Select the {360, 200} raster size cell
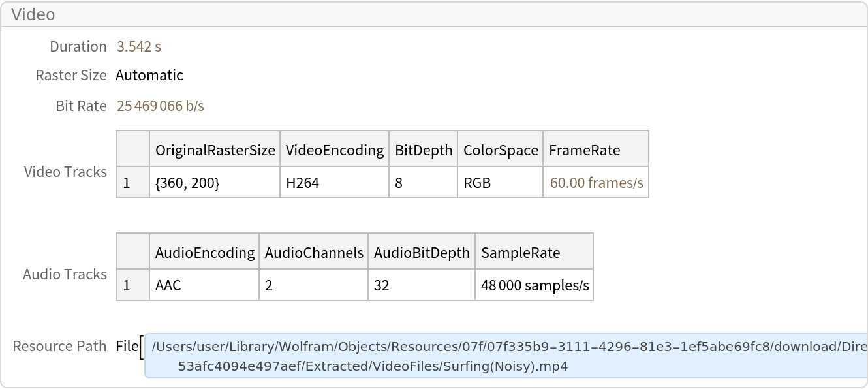Image resolution: width=868 pixels, height=389 pixels. pyautogui.click(x=187, y=183)
